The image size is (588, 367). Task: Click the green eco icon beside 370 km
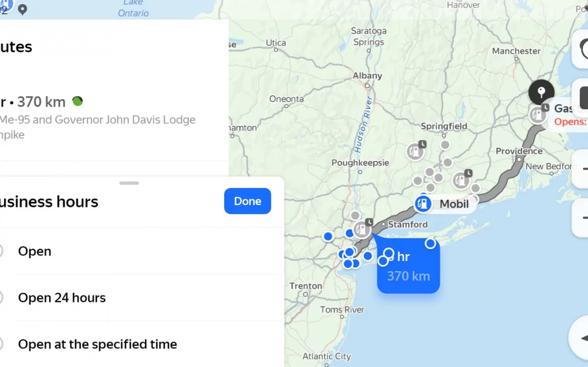pos(77,101)
